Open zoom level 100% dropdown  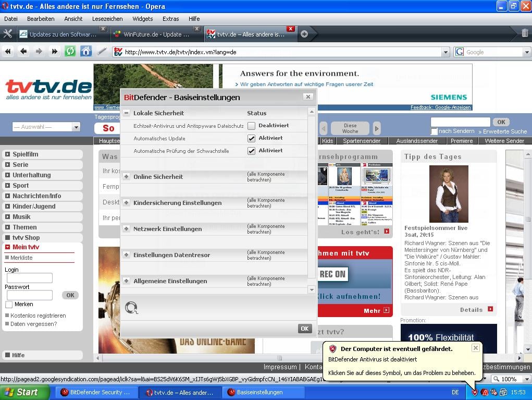527,379
